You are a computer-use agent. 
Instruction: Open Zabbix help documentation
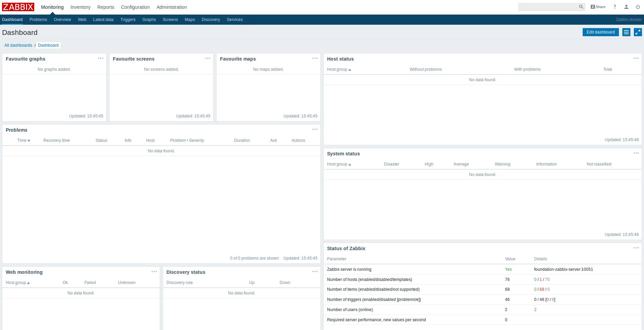pos(615,7)
